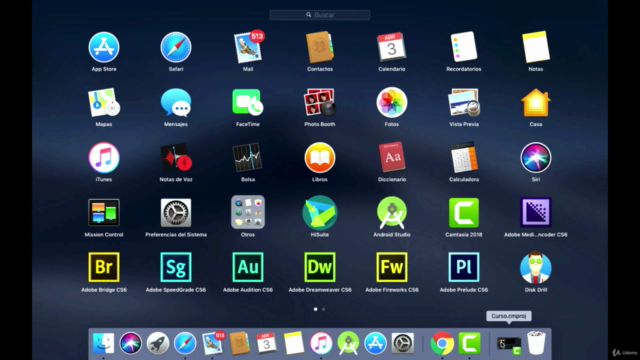
Task: Open App Store from the Dock
Action: [376, 343]
